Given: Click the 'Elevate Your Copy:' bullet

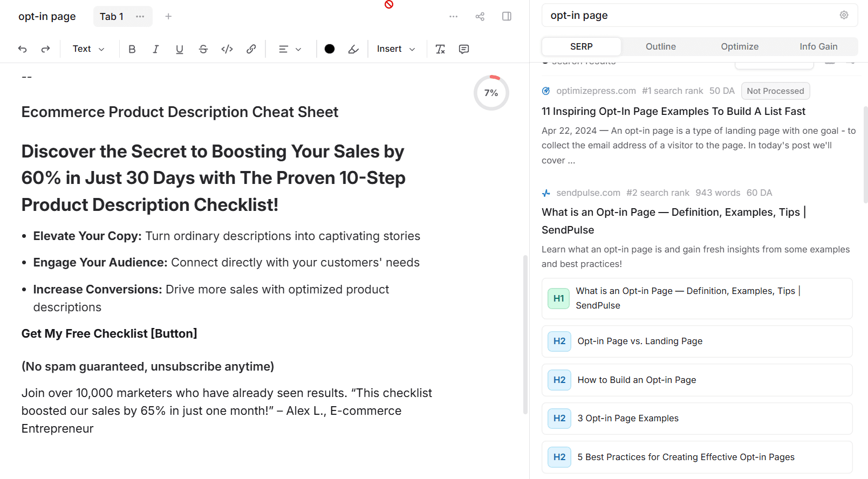Looking at the screenshot, I should tap(227, 236).
